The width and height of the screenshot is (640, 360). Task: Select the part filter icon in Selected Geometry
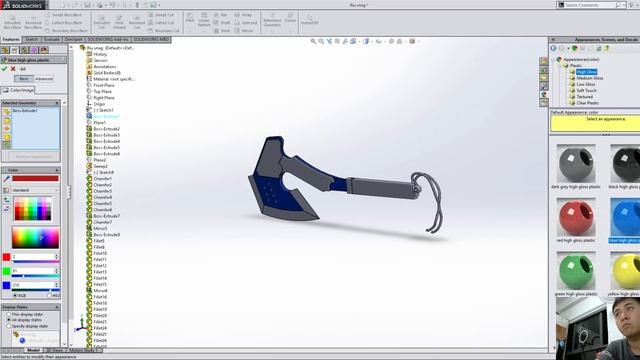(x=7, y=112)
